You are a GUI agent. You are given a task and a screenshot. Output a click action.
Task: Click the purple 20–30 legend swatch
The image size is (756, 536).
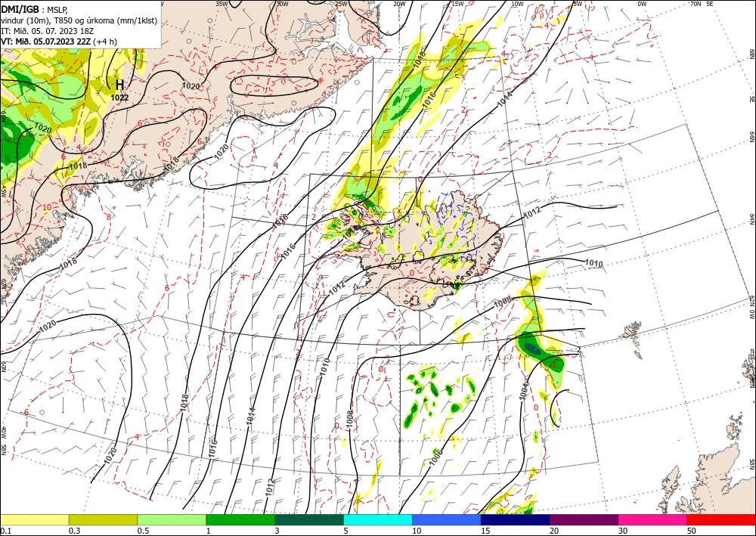584,519
